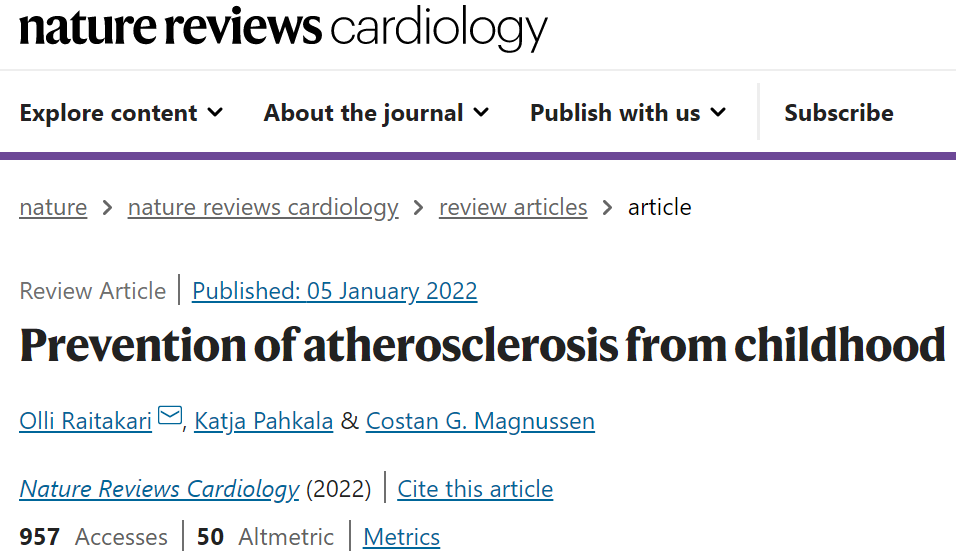Open the nature reviews cardiology breadcrumb
Viewport: 956px width, 558px height.
point(263,207)
